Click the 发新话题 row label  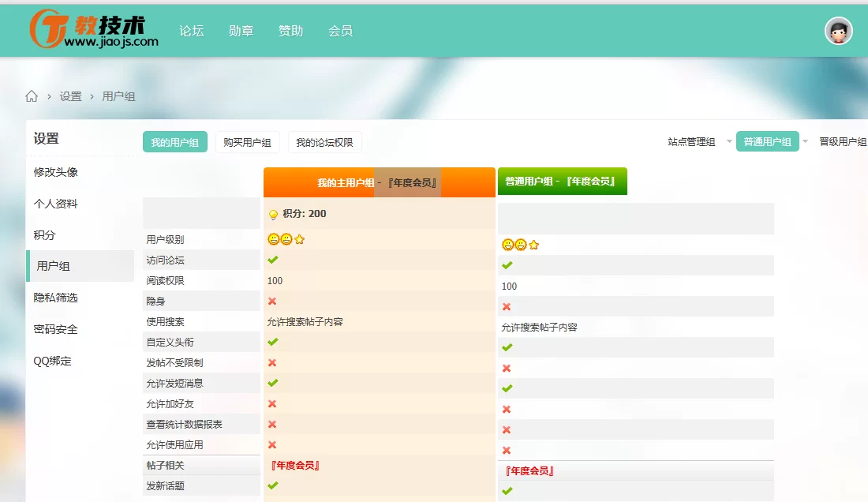point(165,486)
